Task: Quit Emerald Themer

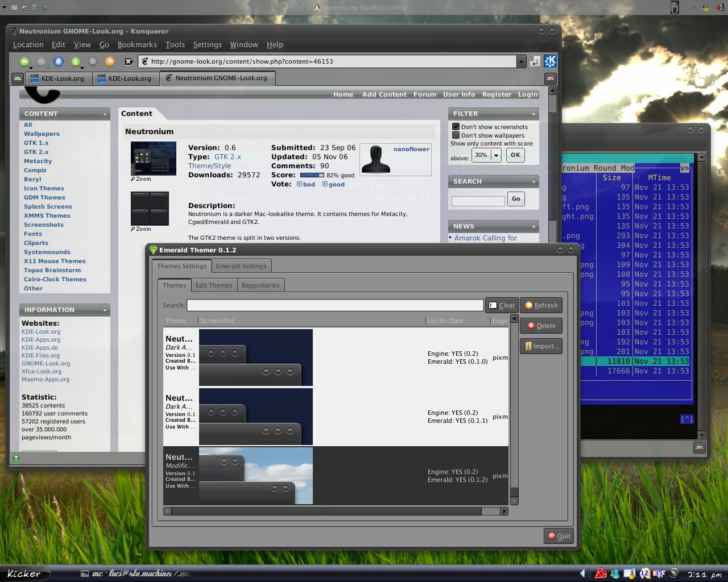Action: (x=559, y=536)
